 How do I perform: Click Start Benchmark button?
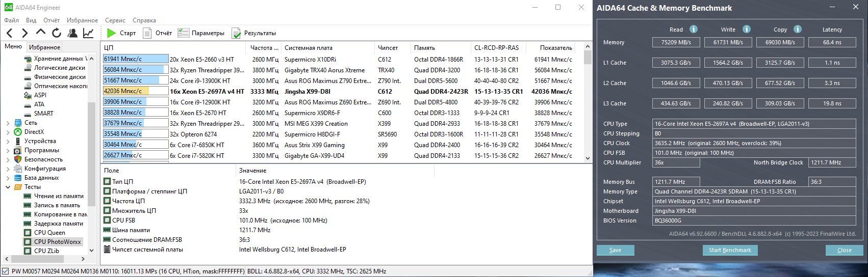click(730, 250)
